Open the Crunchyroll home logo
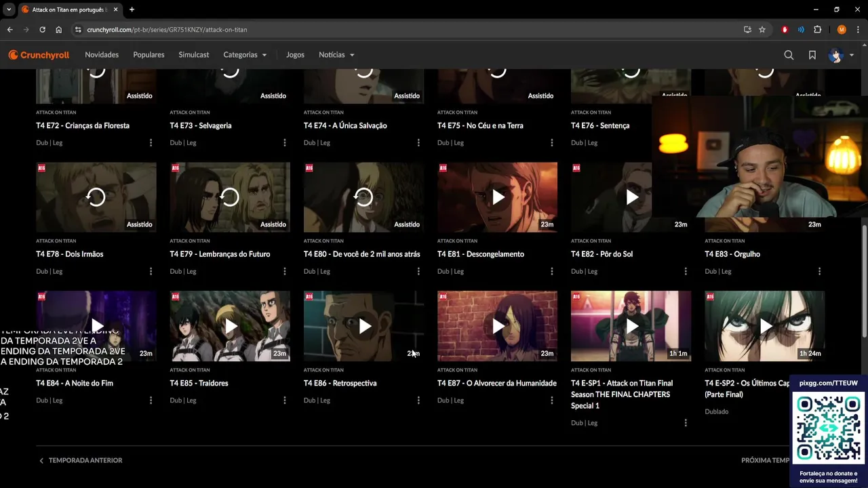This screenshot has height=488, width=868. pos(39,55)
